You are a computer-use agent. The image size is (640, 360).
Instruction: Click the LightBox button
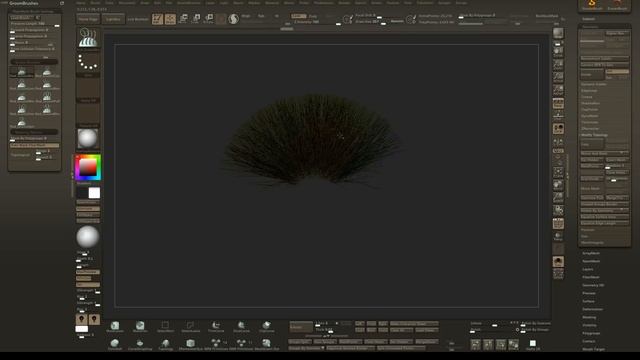click(113, 19)
